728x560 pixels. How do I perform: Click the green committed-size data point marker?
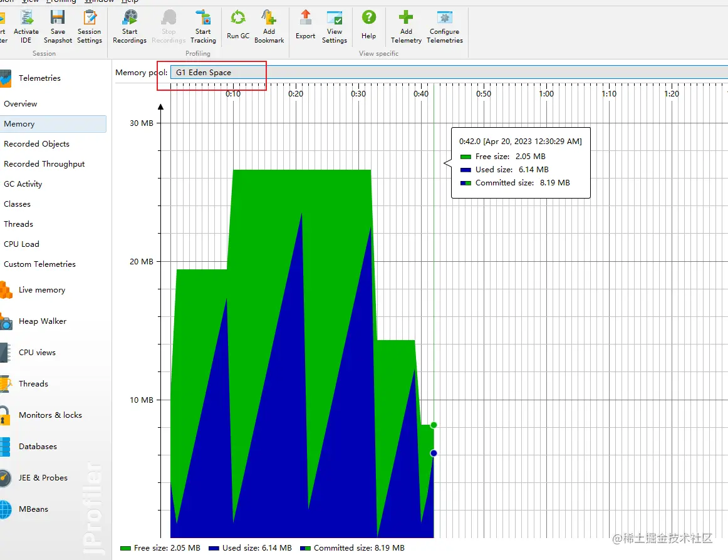coord(434,425)
